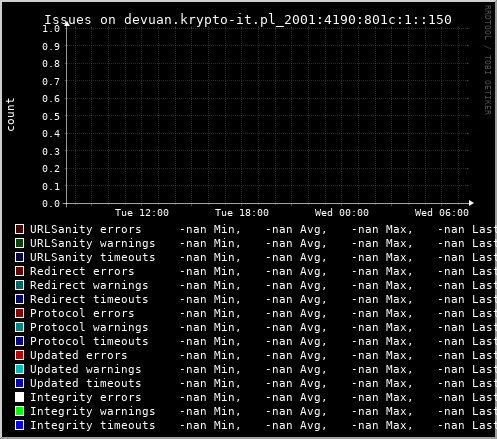Select the Redirect errors legend swatch

(20, 271)
